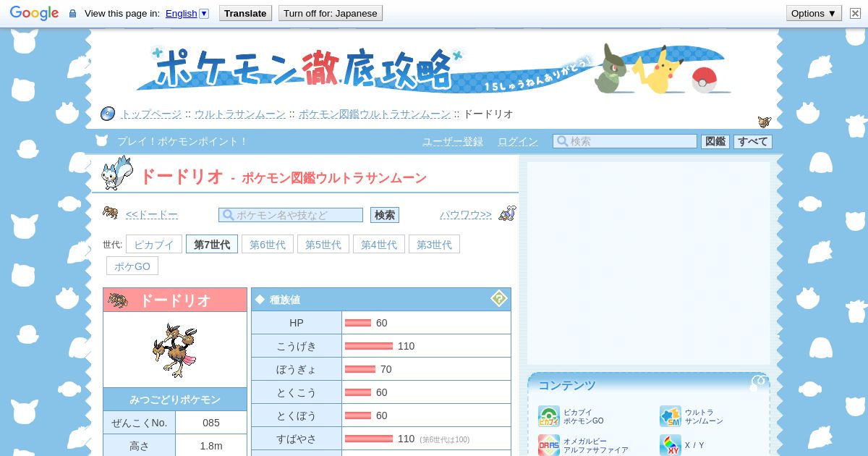This screenshot has width=868, height=456.
Task: Click the ピカブイ ポケモンGO text link
Action: [584, 416]
